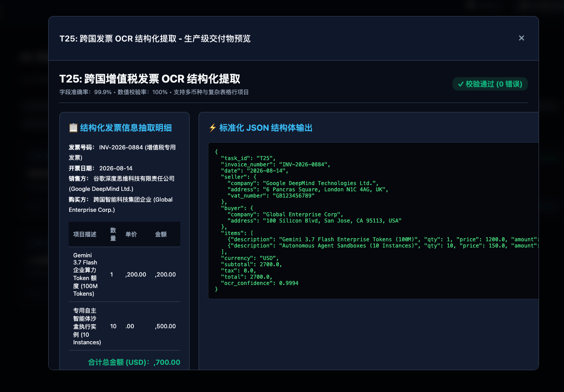Close the preview dialog with the X
This screenshot has height=392, width=564.
tap(521, 38)
